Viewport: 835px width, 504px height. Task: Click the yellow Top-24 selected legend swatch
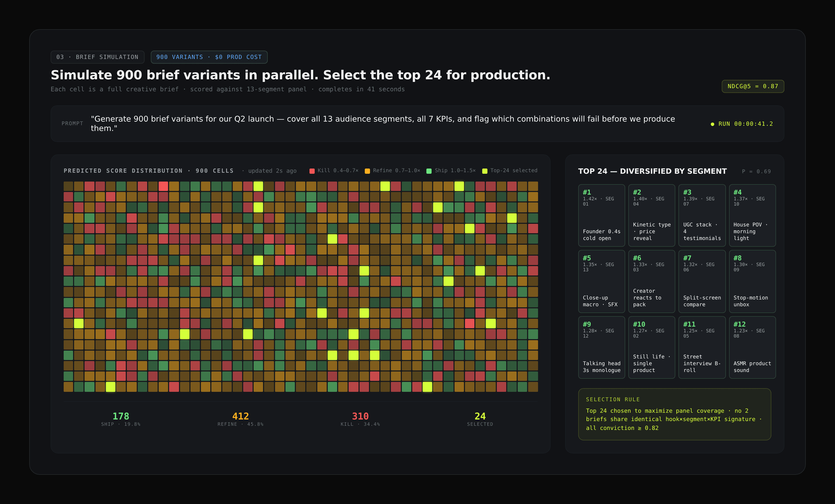[485, 171]
